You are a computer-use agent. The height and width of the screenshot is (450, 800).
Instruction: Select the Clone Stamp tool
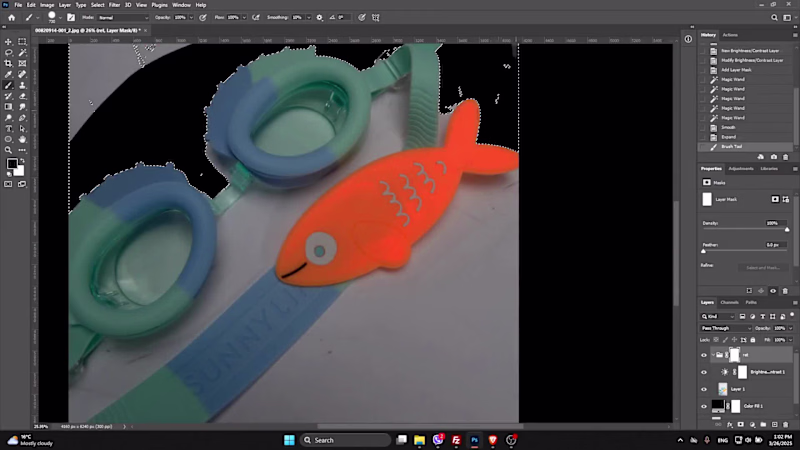click(x=22, y=85)
